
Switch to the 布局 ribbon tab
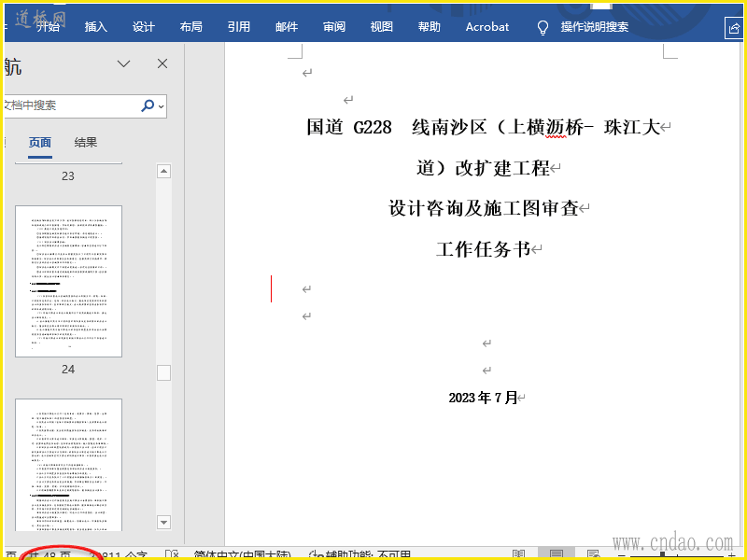[191, 27]
